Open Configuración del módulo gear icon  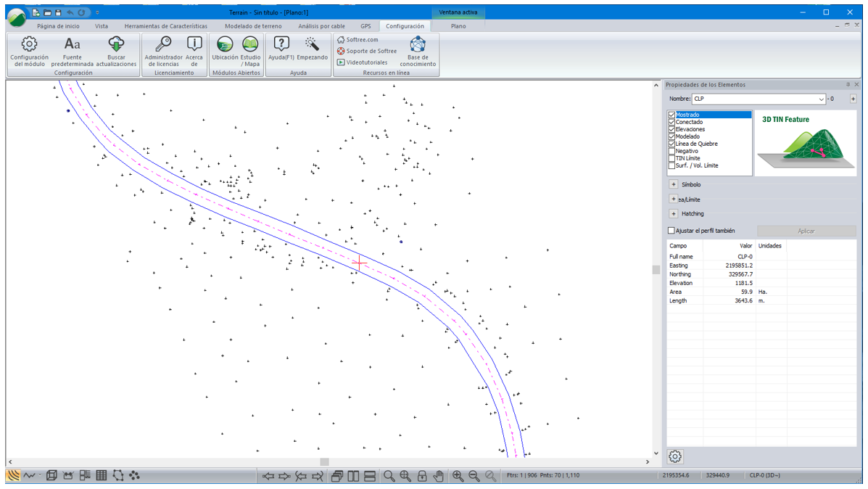[29, 44]
